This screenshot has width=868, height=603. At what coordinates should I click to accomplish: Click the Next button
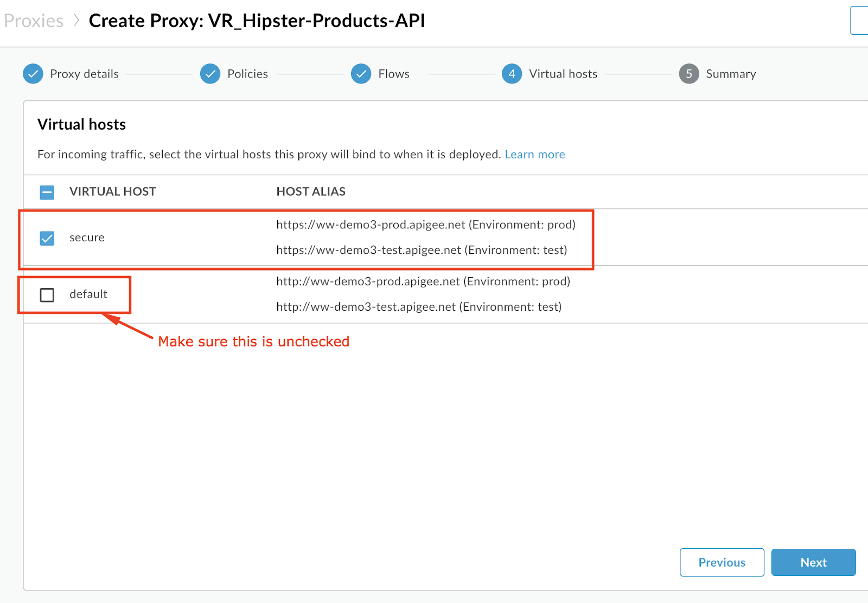[814, 562]
